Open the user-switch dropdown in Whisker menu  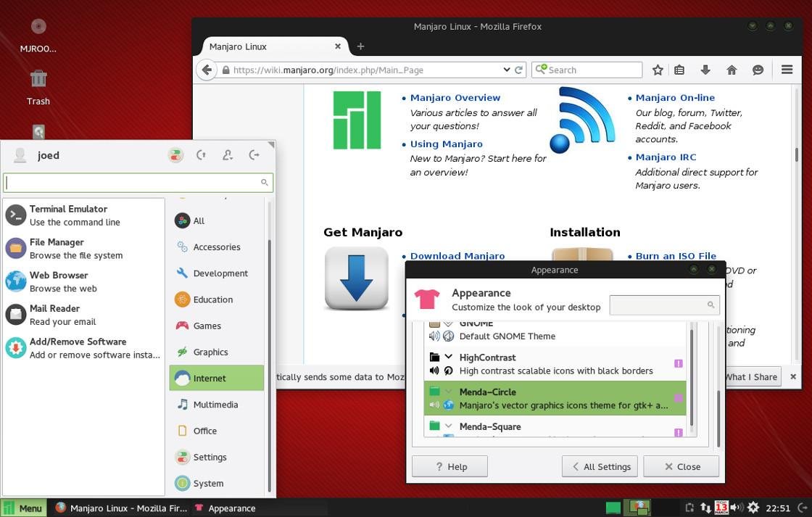pyautogui.click(x=228, y=154)
